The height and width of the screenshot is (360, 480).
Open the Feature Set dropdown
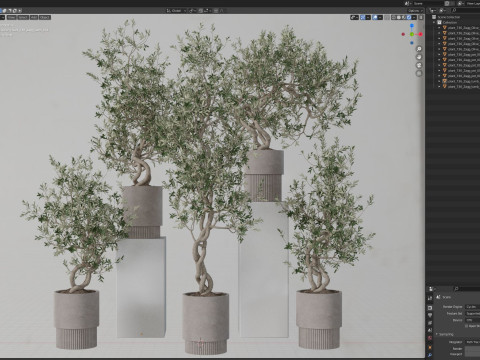coord(473,314)
